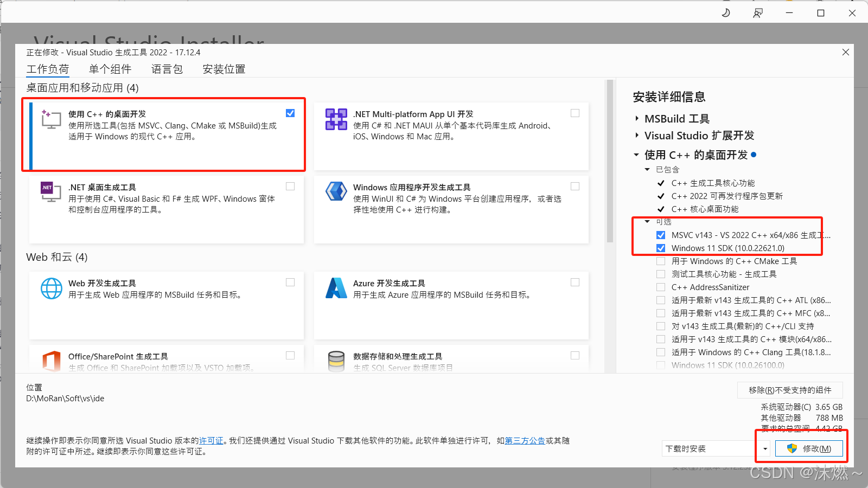Image resolution: width=868 pixels, height=488 pixels.
Task: Uncheck the C++ desktop development workload checkbox
Action: pos(290,113)
